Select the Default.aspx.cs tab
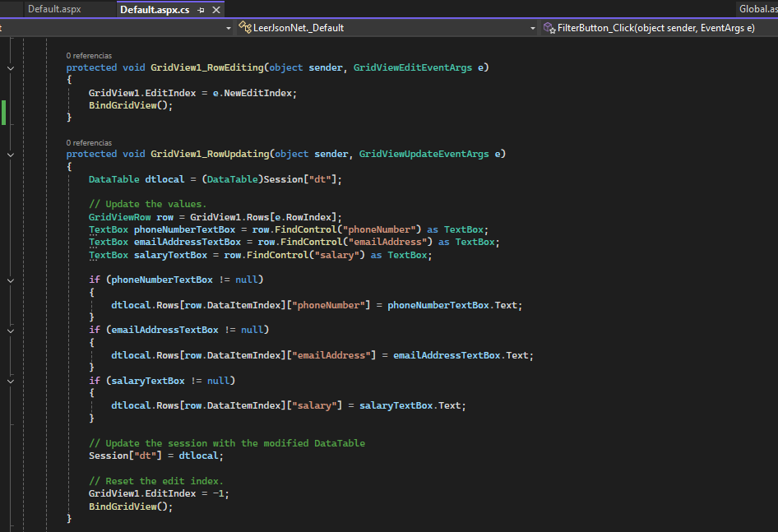The width and height of the screenshot is (778, 532). (155, 9)
